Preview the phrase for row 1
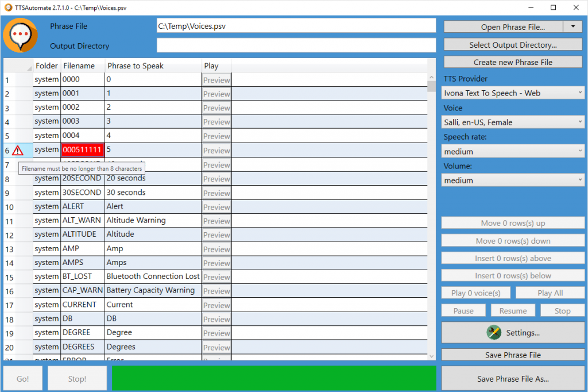The width and height of the screenshot is (588, 392). (216, 80)
